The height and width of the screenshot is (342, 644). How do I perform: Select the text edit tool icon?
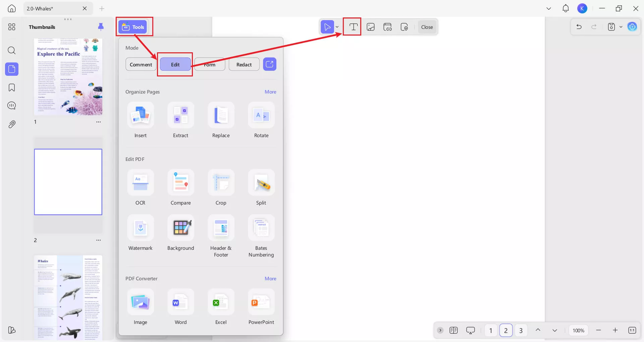coord(353,27)
